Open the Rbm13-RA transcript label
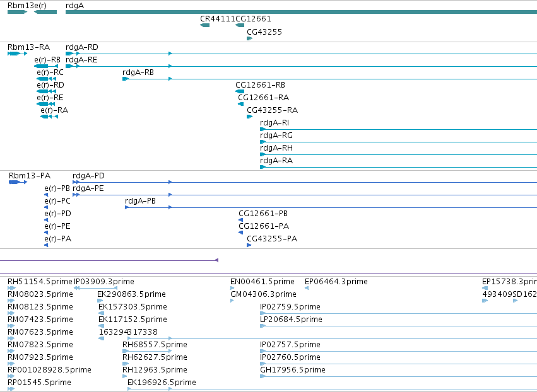 coord(29,47)
